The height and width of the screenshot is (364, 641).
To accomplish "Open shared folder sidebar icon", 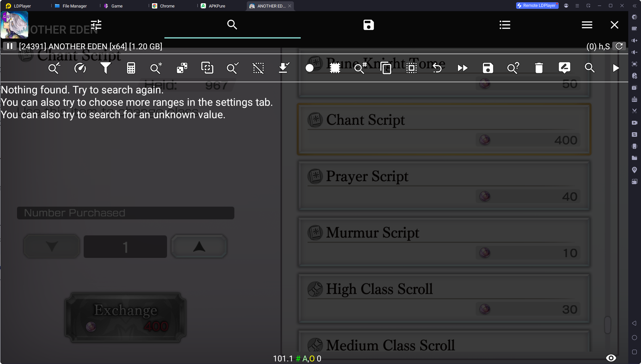I will [634, 158].
